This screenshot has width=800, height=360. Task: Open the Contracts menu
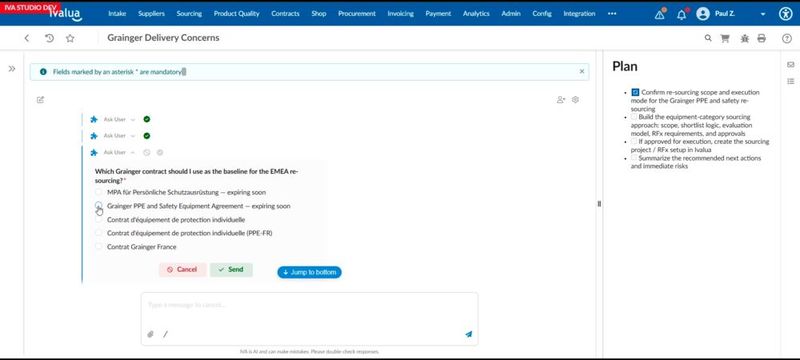point(285,14)
